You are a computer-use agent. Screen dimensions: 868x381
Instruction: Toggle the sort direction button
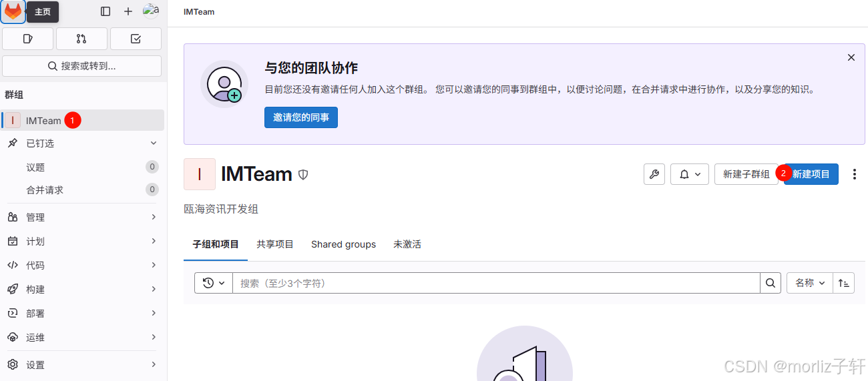(844, 283)
